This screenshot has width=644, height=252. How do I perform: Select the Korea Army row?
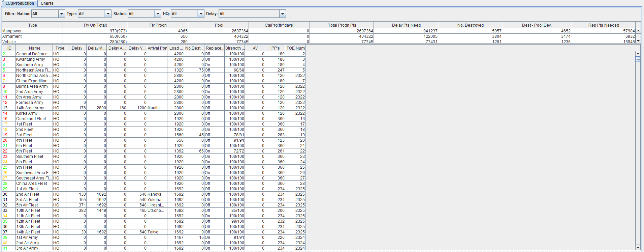click(154, 113)
